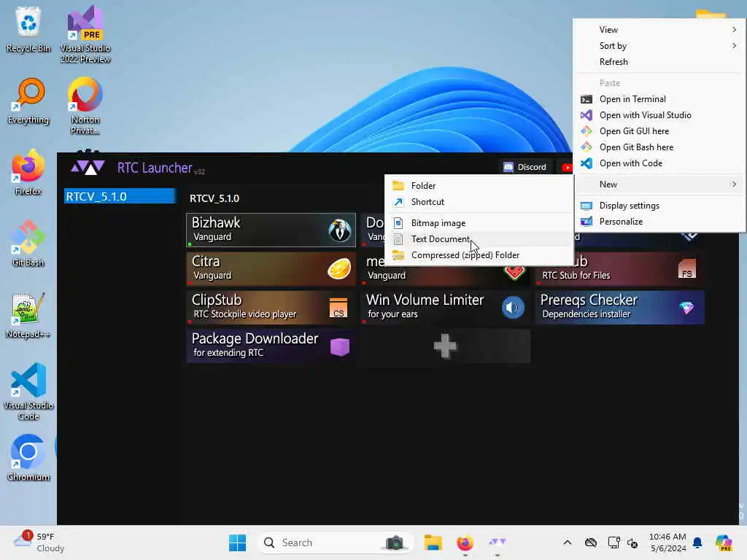The height and width of the screenshot is (560, 747).
Task: Create a new Bitmap image
Action: click(x=479, y=223)
